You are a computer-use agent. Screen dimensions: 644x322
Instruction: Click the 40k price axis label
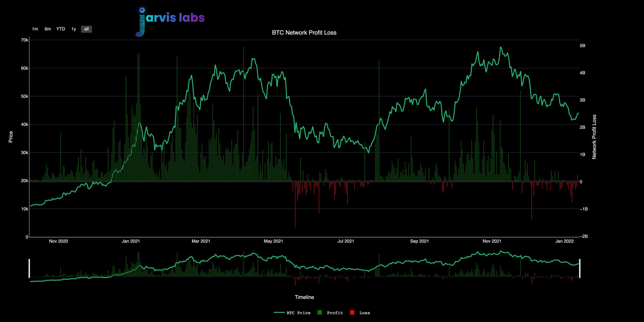[x=25, y=125]
